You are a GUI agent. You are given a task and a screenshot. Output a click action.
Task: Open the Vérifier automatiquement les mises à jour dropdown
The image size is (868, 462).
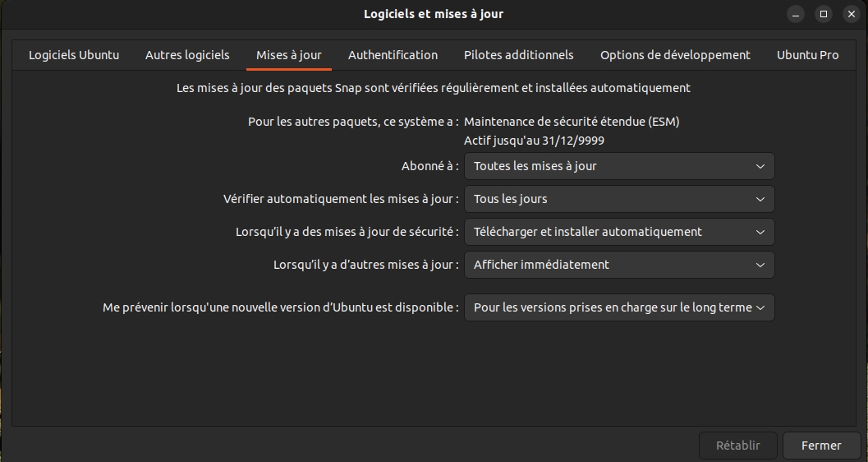(x=619, y=199)
